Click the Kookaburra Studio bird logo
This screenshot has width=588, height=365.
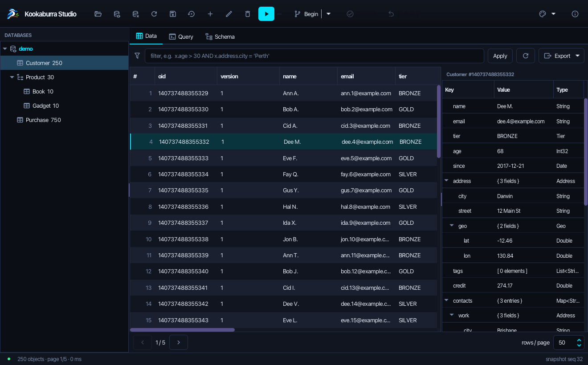pos(13,14)
